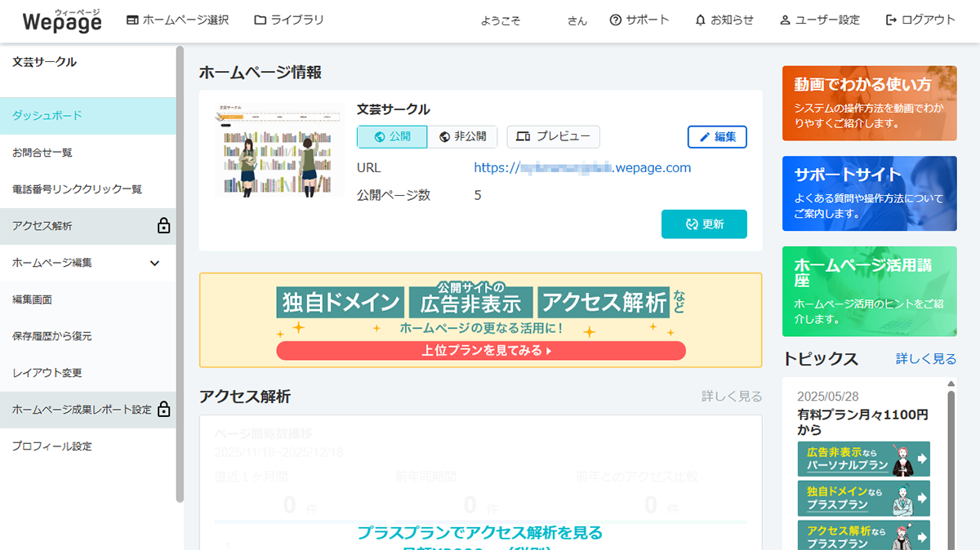
Task: Switch the site to 非公開
Action: (463, 136)
